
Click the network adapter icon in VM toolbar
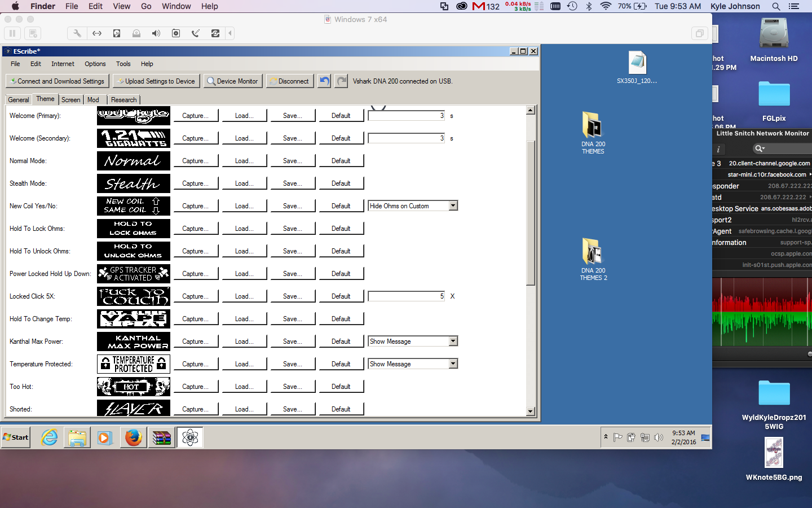(97, 33)
